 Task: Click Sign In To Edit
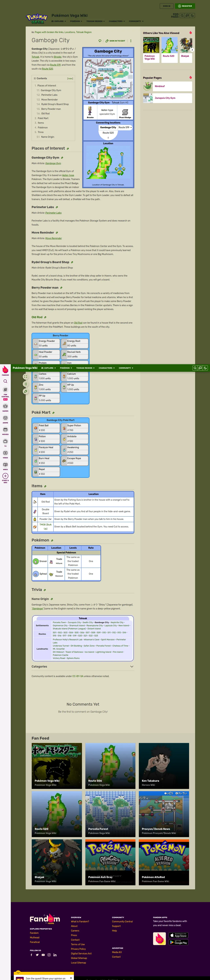point(115,41)
